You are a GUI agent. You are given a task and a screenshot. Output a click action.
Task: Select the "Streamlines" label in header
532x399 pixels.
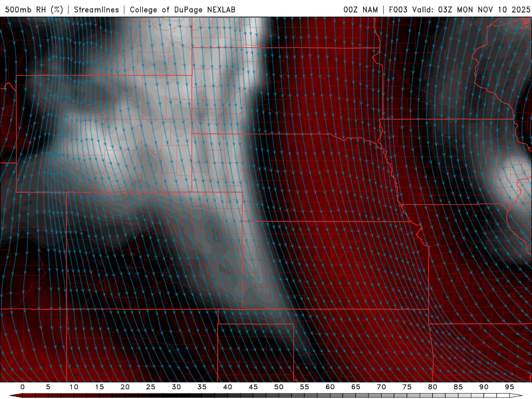point(96,9)
